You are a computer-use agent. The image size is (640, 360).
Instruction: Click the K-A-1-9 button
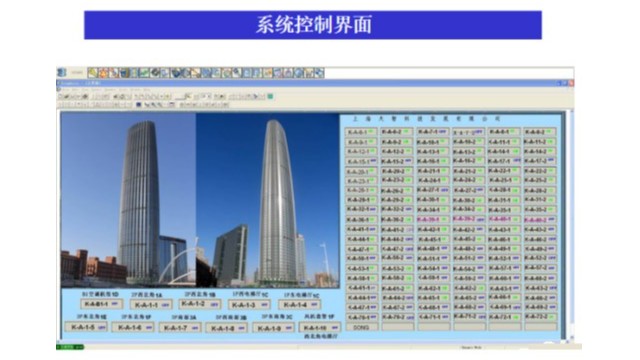click(x=273, y=327)
